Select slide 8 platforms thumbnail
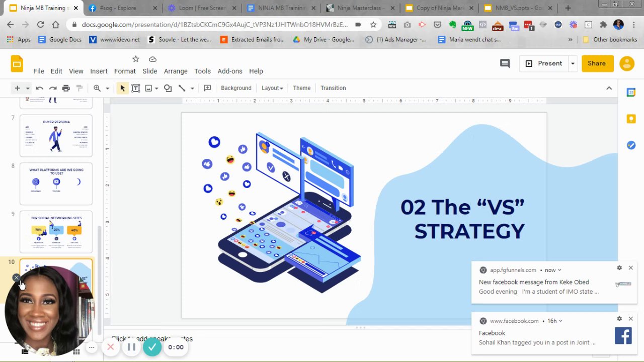This screenshot has width=644, height=362. 56,184
